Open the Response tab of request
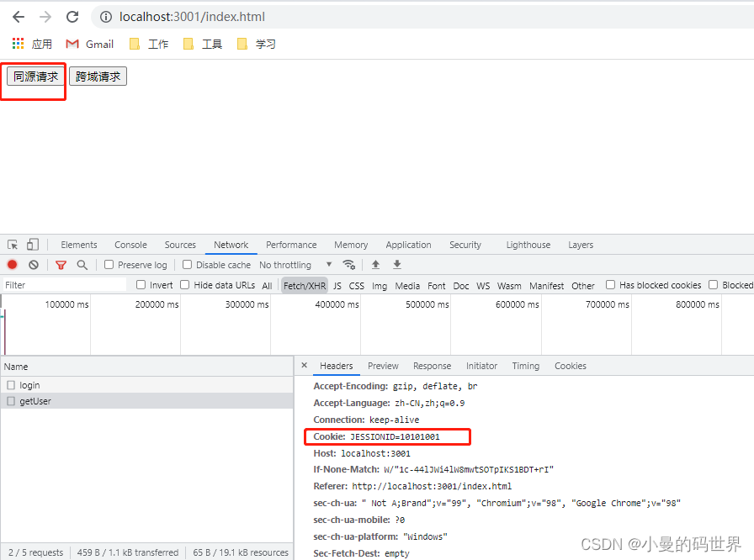Image resolution: width=754 pixels, height=560 pixels. (x=432, y=366)
